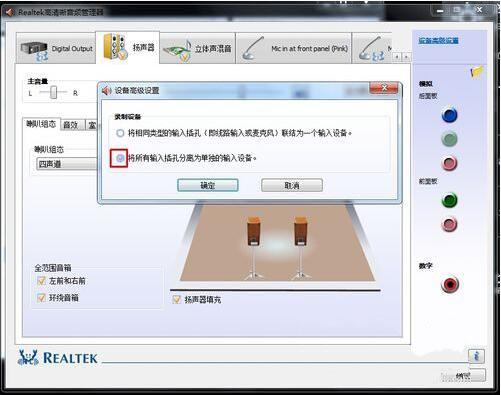501x395 pixels.
Task: Click the right tab scroll arrow
Action: (x=406, y=57)
